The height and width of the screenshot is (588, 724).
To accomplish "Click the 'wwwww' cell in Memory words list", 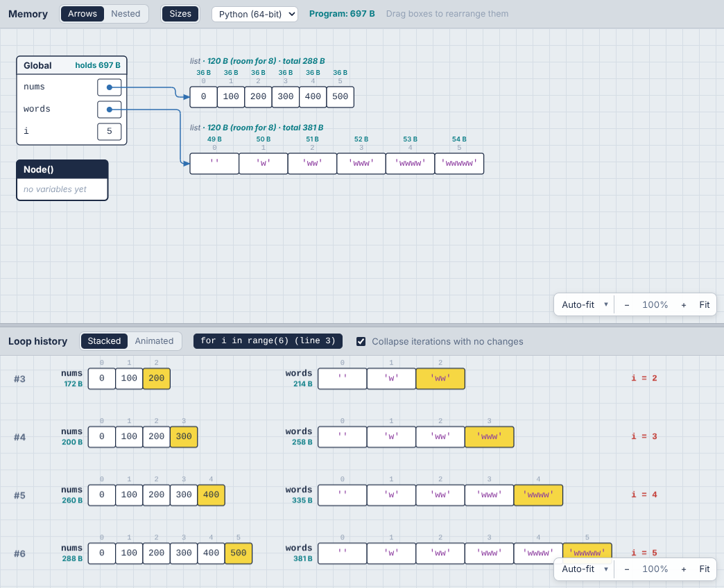I will point(459,164).
